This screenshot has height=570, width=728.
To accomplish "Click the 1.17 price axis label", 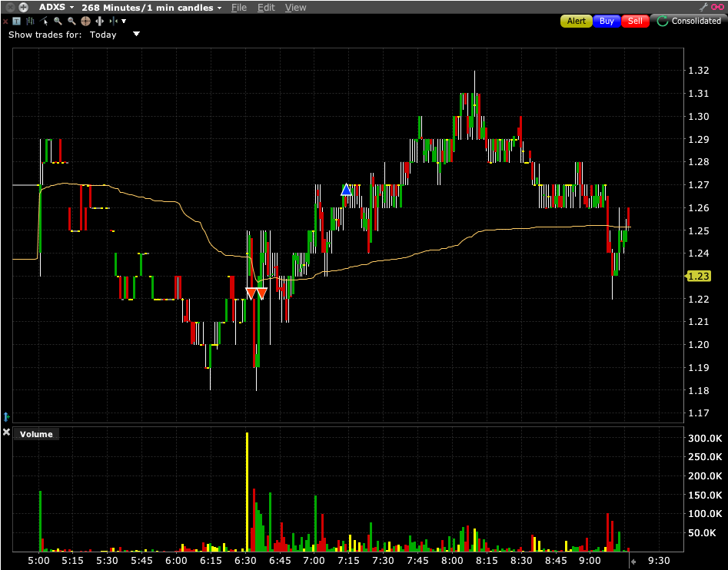I will [698, 413].
